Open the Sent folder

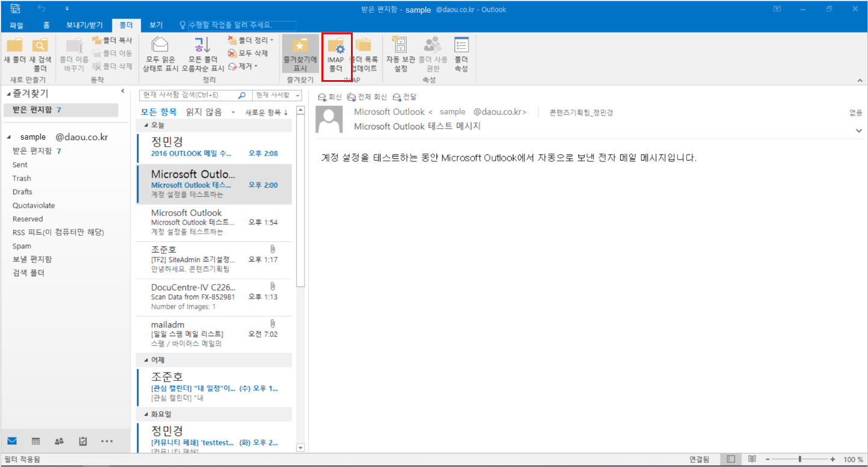[x=20, y=165]
